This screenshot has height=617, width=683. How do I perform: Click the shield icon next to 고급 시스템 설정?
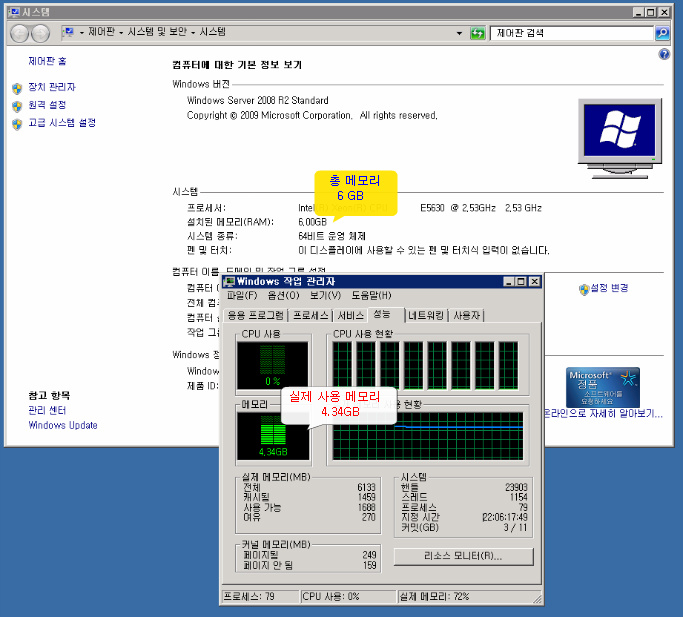pyautogui.click(x=17, y=124)
